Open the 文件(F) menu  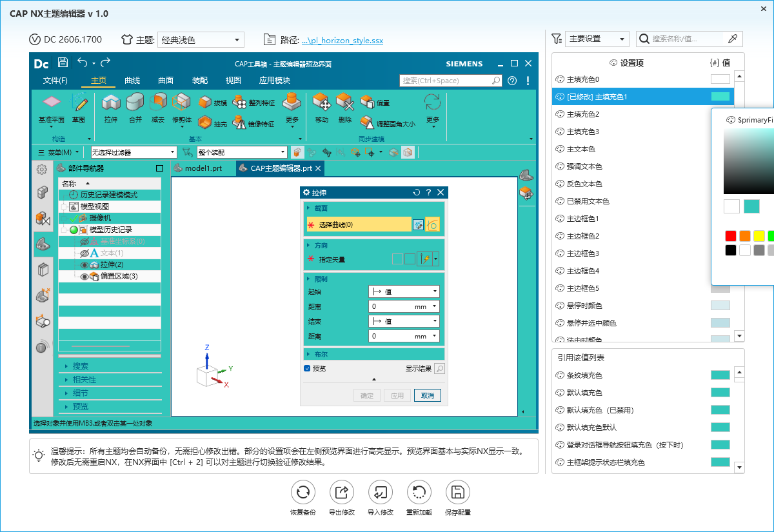point(55,81)
